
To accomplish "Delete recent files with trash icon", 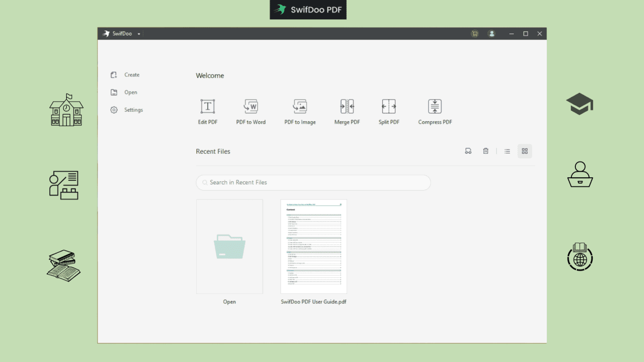I will [486, 151].
